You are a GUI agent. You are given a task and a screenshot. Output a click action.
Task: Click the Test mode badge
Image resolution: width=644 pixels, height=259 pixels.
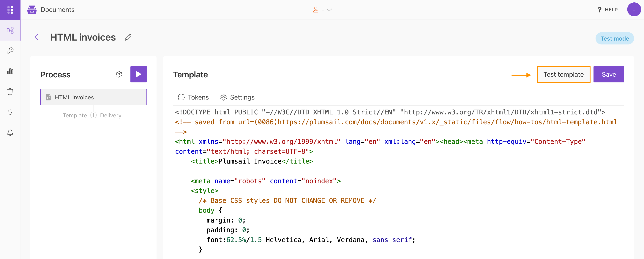(x=615, y=39)
